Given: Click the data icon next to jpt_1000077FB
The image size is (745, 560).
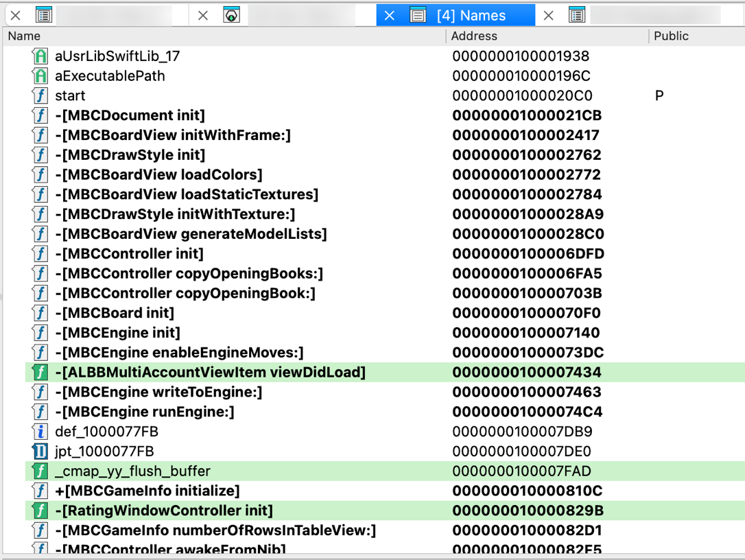Looking at the screenshot, I should click(40, 452).
